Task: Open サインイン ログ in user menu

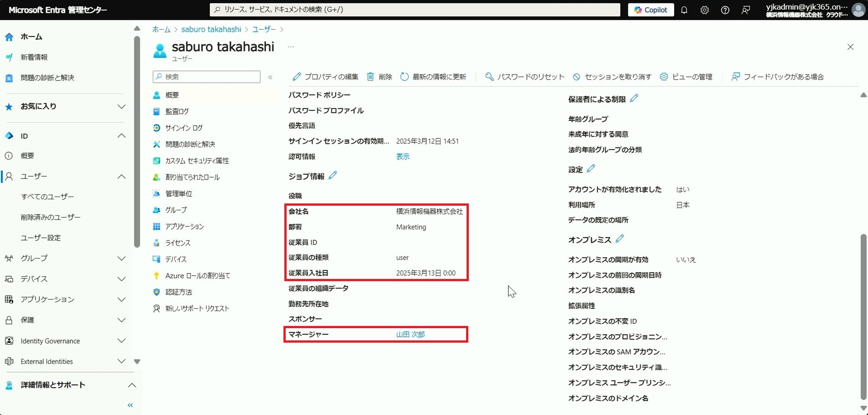Action: tap(184, 128)
